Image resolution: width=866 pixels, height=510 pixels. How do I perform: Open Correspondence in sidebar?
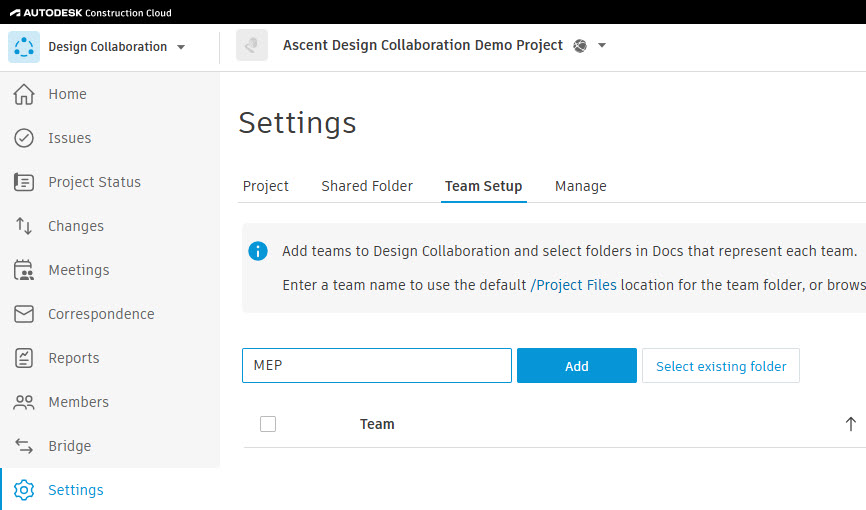101,314
